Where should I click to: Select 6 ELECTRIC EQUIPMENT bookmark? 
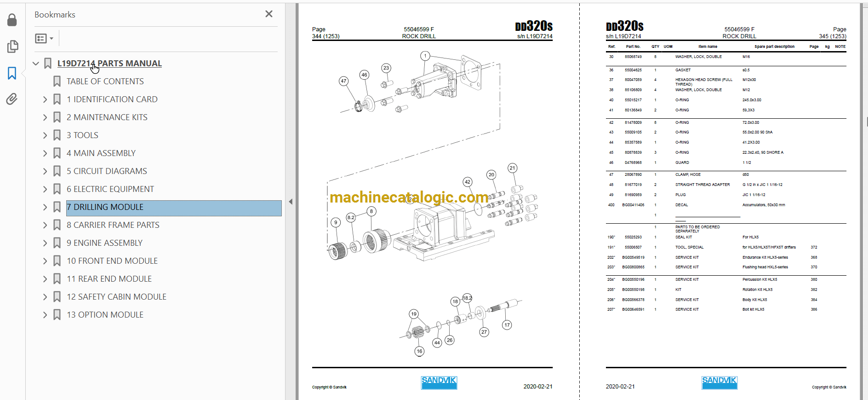click(x=110, y=189)
